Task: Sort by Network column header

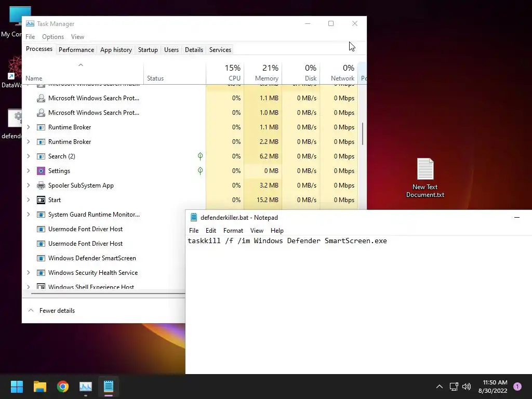Action: 339,73
